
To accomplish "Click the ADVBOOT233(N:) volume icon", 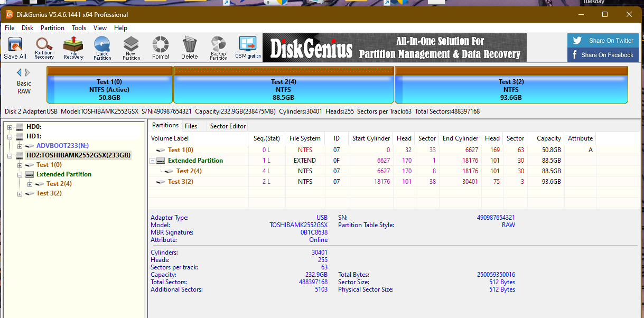I will (30, 146).
